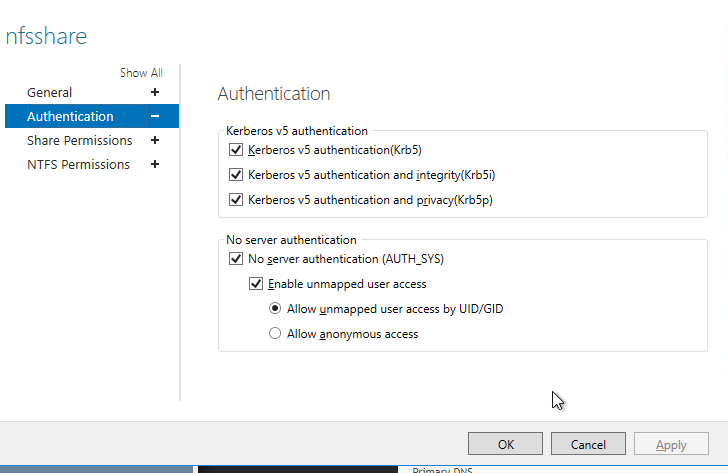Expand the General section plus icon
The image size is (728, 473).
pos(155,92)
